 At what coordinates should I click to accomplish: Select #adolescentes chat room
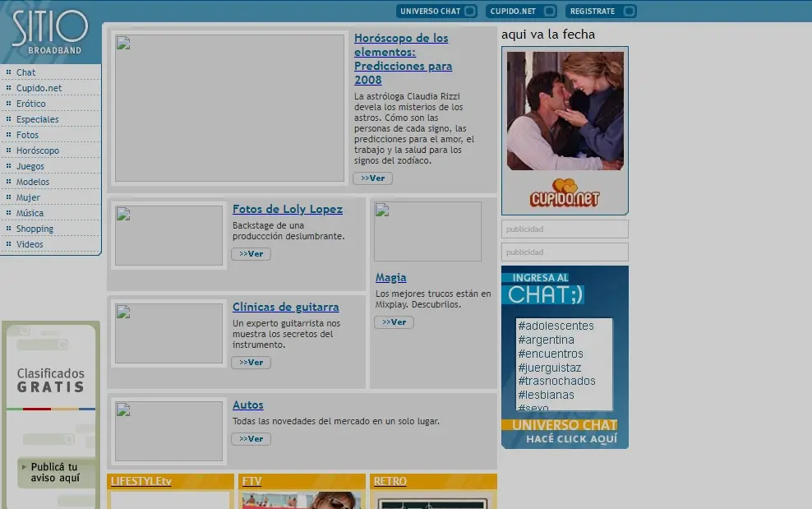tap(556, 326)
